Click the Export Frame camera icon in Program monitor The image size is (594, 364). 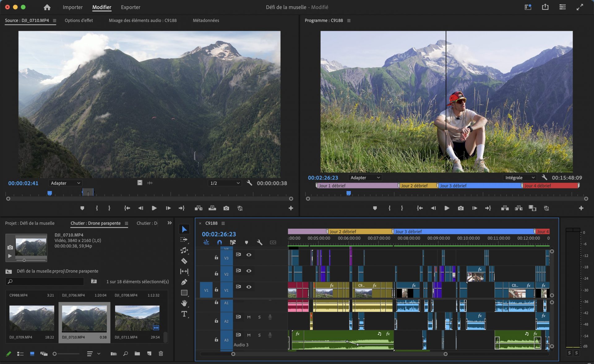pos(461,208)
